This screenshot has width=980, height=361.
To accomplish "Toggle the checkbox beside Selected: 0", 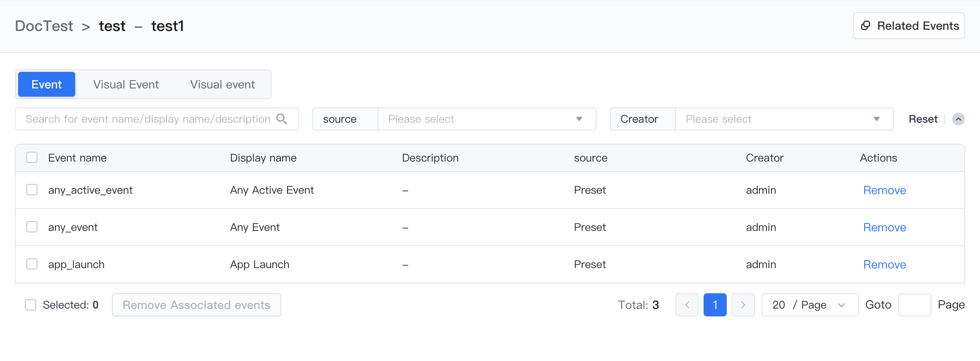I will pos(31,305).
